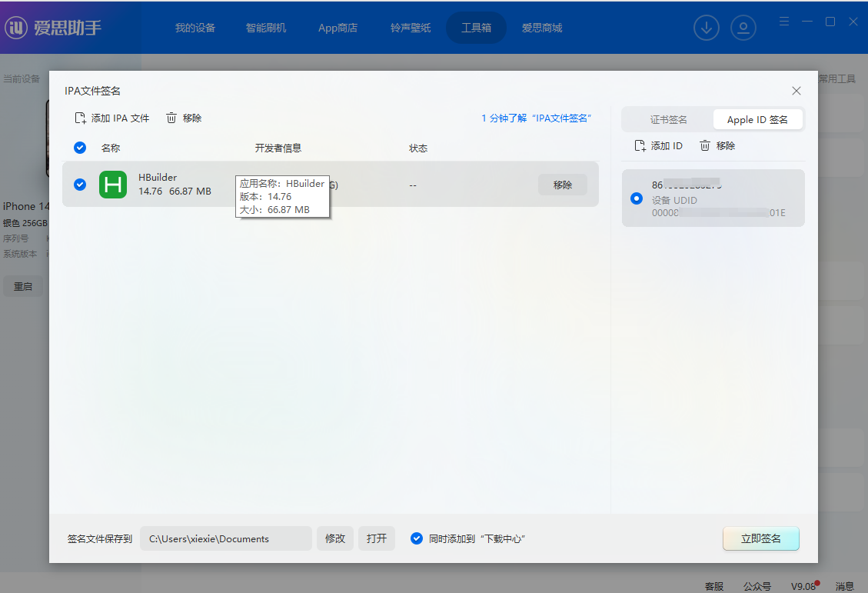The height and width of the screenshot is (593, 868).
Task: Click 移除 with trash icon under Apple ID tab
Action: click(x=717, y=145)
